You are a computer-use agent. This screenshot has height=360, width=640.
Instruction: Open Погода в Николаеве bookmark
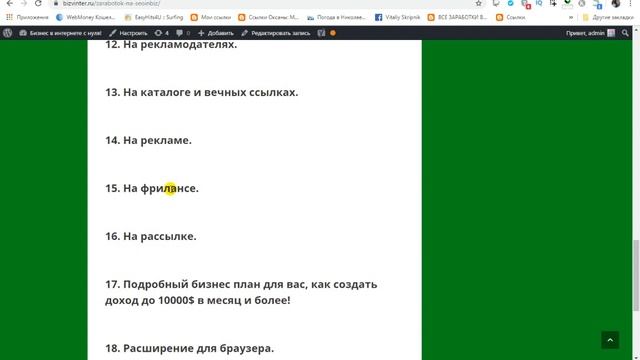pos(337,17)
